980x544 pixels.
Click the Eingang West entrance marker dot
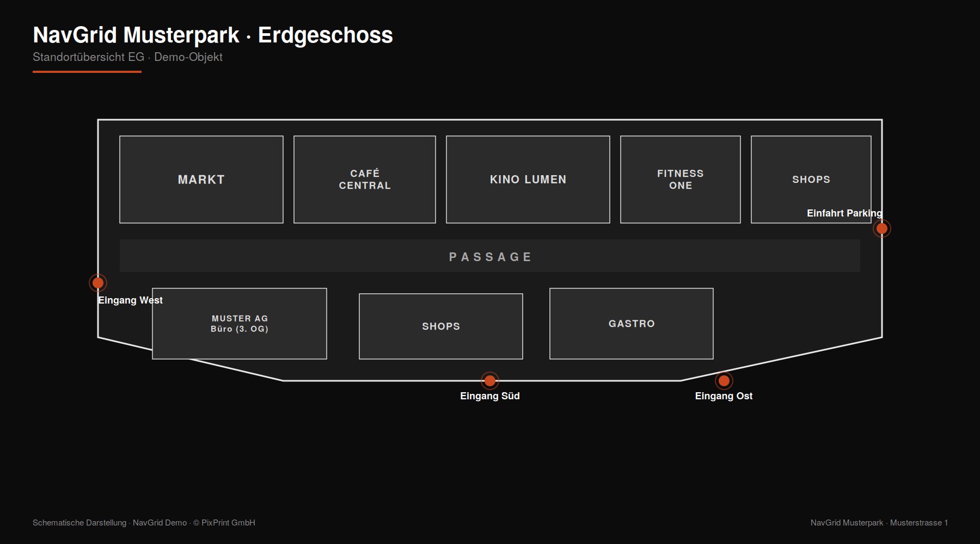coord(98,283)
